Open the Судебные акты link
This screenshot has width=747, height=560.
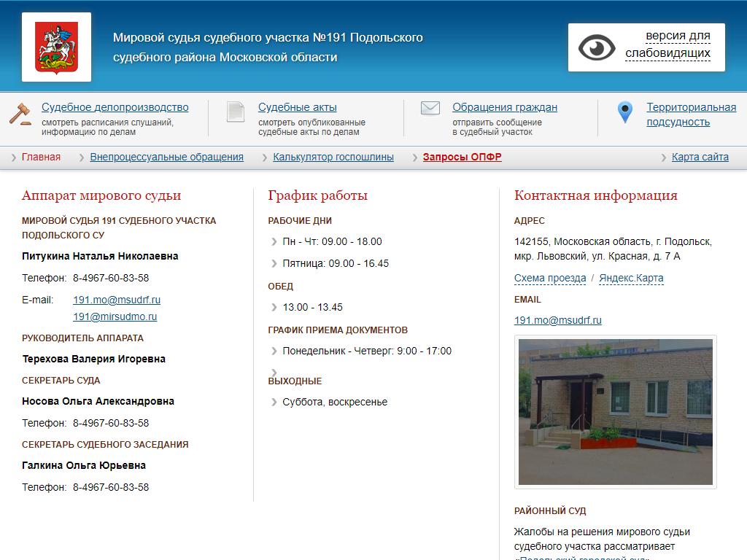[x=297, y=107]
